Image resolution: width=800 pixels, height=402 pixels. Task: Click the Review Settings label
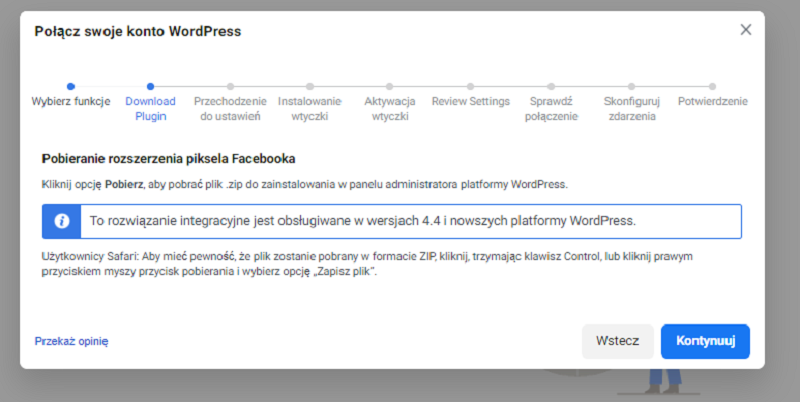pyautogui.click(x=471, y=102)
